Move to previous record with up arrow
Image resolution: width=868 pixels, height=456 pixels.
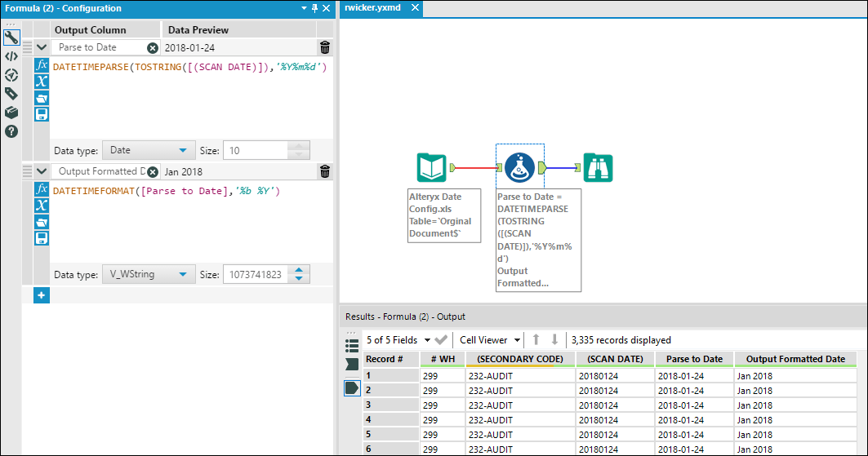[536, 340]
